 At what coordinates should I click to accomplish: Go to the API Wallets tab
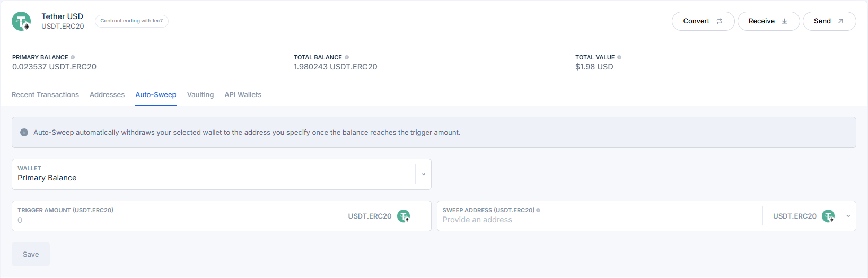pos(243,95)
